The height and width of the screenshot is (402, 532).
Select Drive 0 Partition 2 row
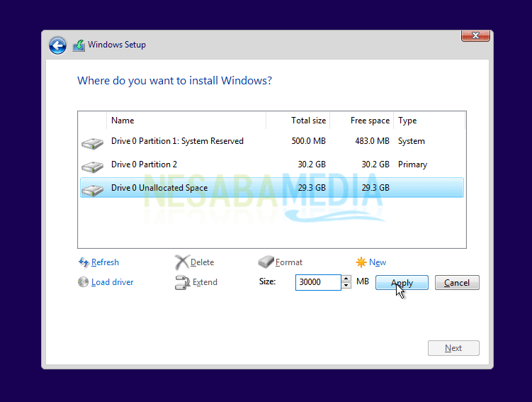pyautogui.click(x=272, y=164)
